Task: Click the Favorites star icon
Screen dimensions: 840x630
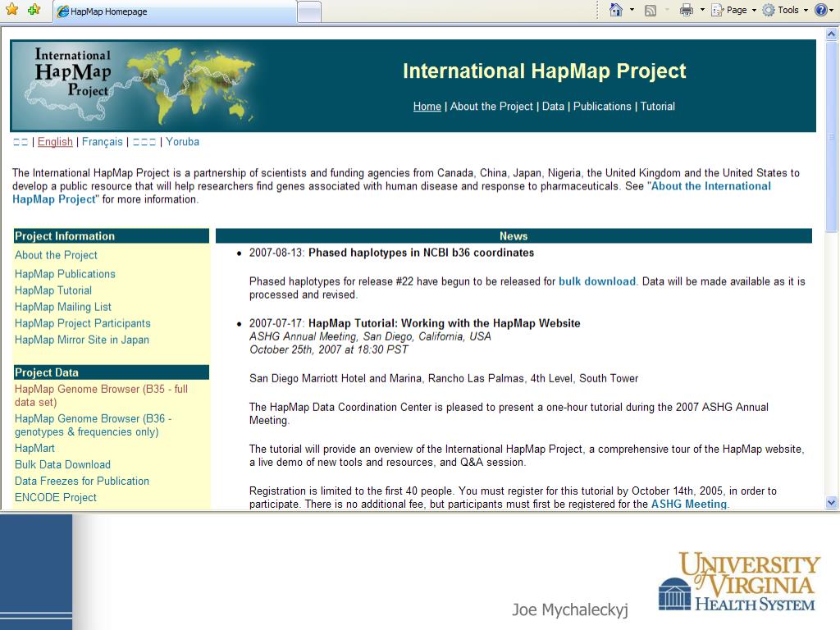Action: 11,10
